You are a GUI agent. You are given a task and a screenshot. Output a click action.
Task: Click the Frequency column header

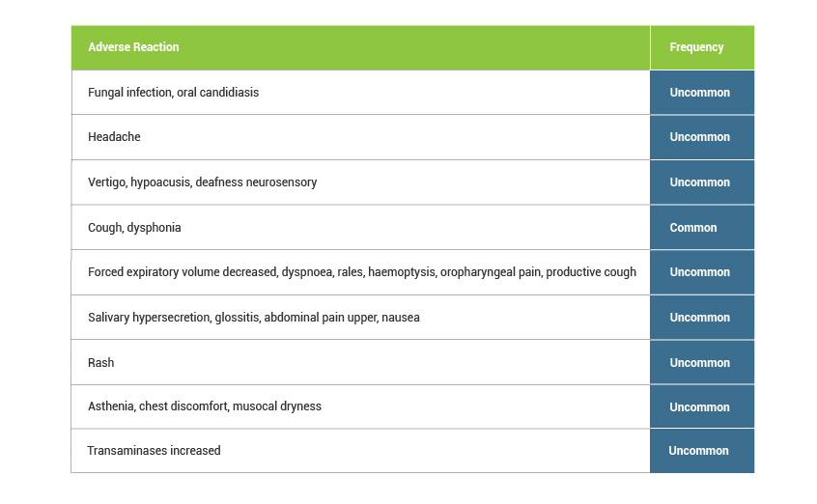(702, 47)
